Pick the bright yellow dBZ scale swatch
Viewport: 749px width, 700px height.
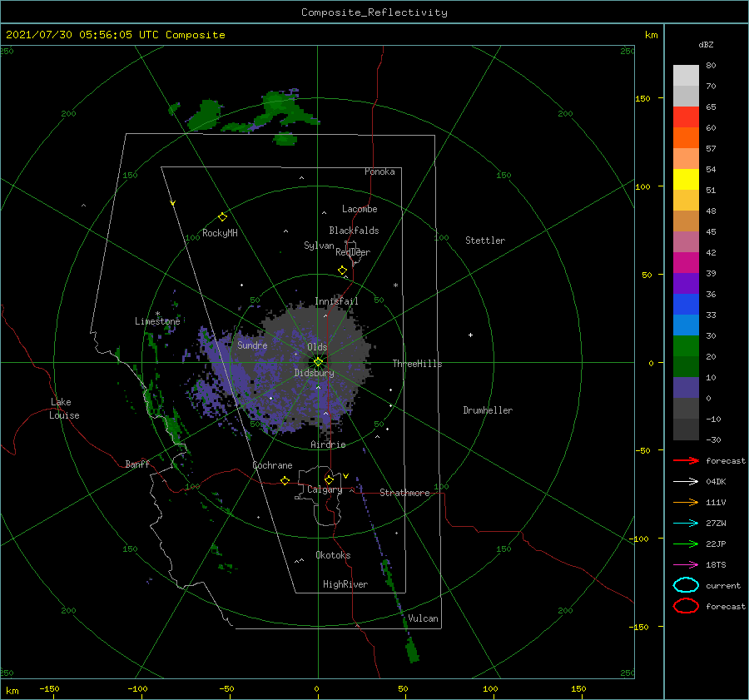click(686, 179)
